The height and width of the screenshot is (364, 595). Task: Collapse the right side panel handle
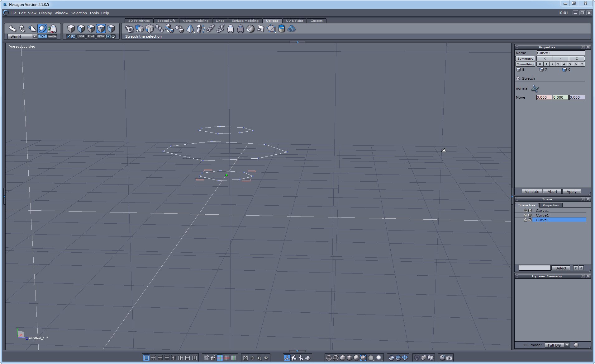coord(512,196)
